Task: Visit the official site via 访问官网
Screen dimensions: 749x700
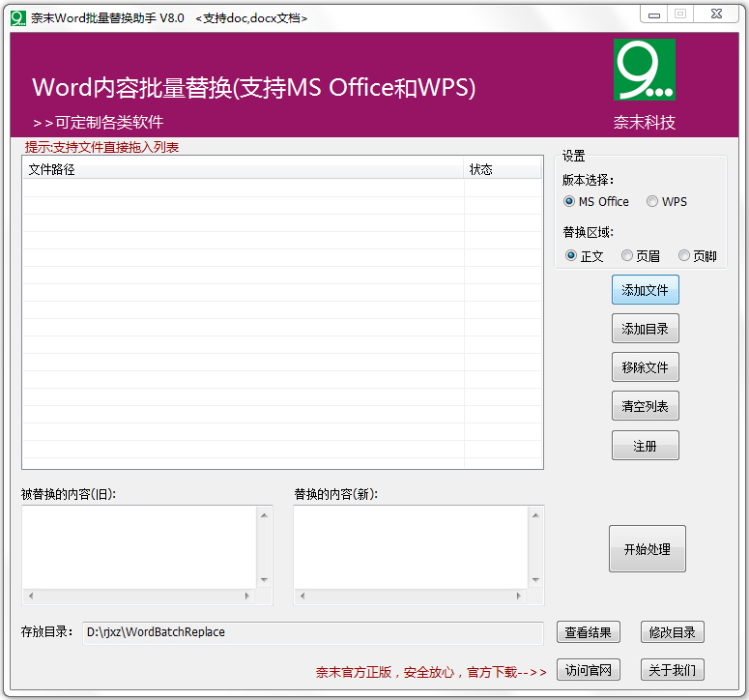Action: coord(588,671)
